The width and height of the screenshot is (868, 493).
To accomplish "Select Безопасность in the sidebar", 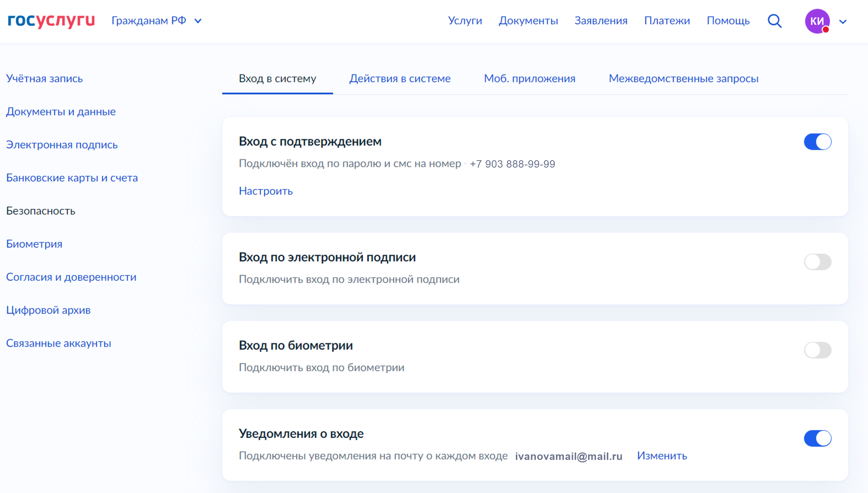I will [41, 211].
